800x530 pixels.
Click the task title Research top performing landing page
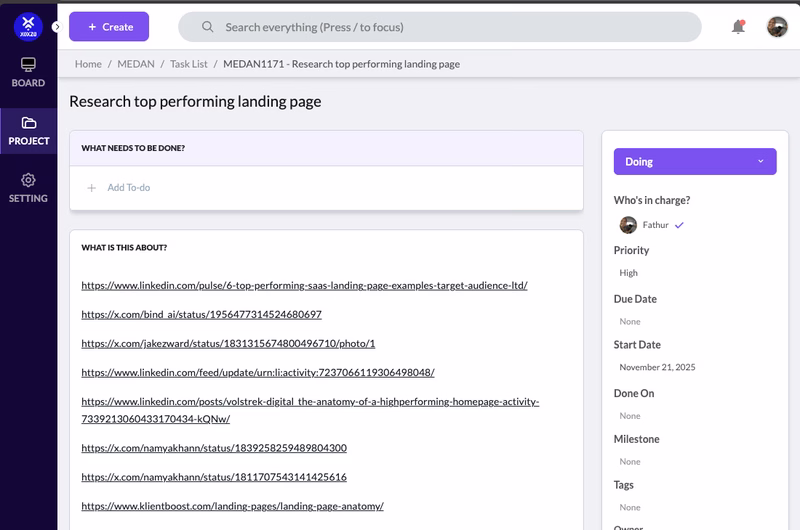(195, 102)
